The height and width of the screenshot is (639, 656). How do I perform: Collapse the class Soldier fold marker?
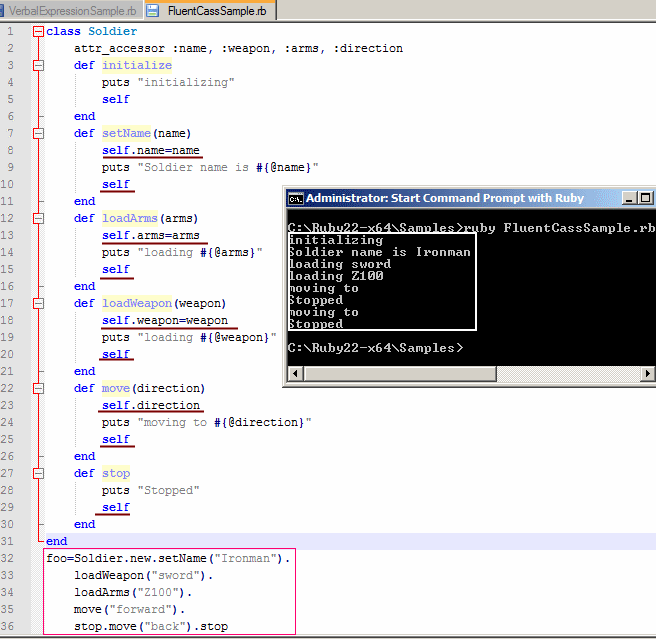coord(38,31)
